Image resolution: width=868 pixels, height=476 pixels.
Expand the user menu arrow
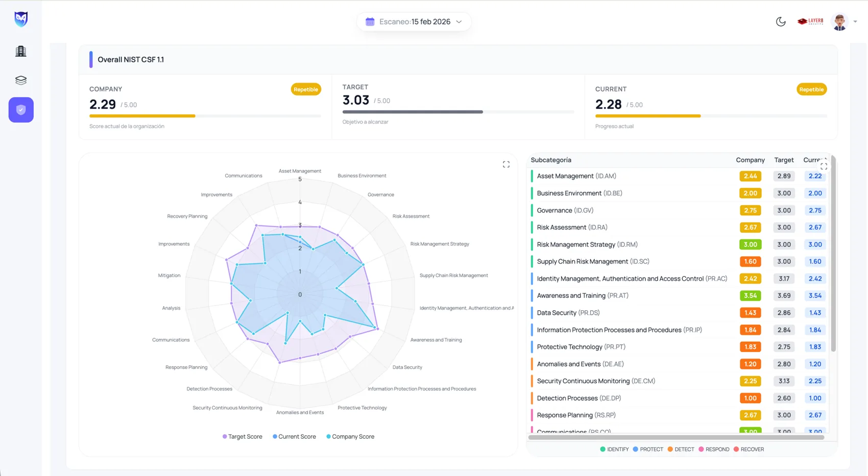point(855,21)
